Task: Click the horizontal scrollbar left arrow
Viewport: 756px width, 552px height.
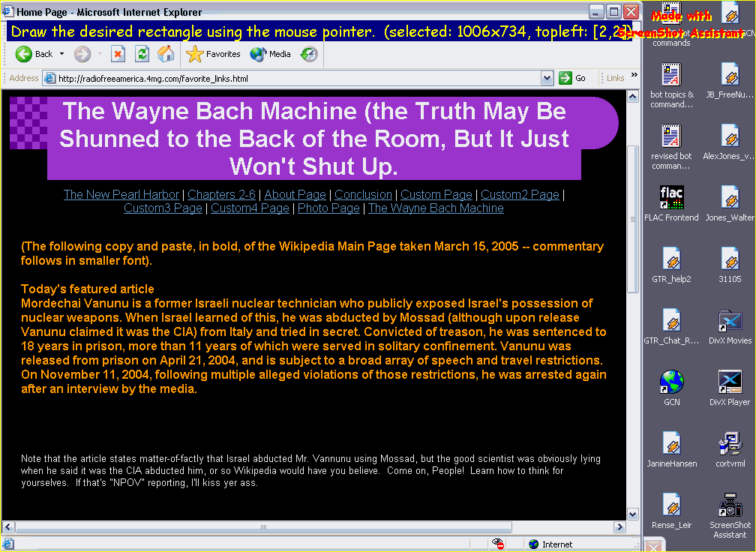Action: (x=8, y=527)
